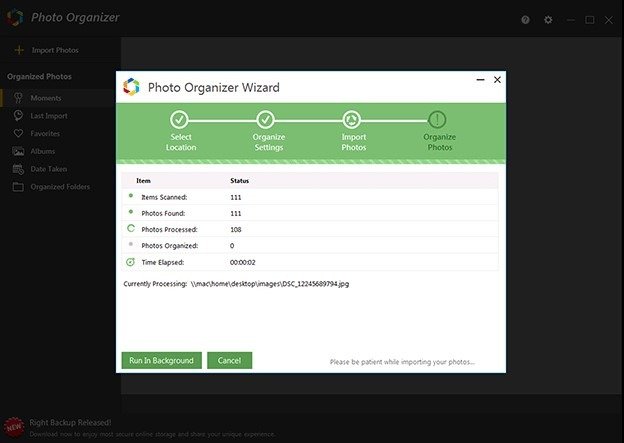Click spinner icon beside Photos Processed
The image size is (624, 443).
click(x=131, y=228)
